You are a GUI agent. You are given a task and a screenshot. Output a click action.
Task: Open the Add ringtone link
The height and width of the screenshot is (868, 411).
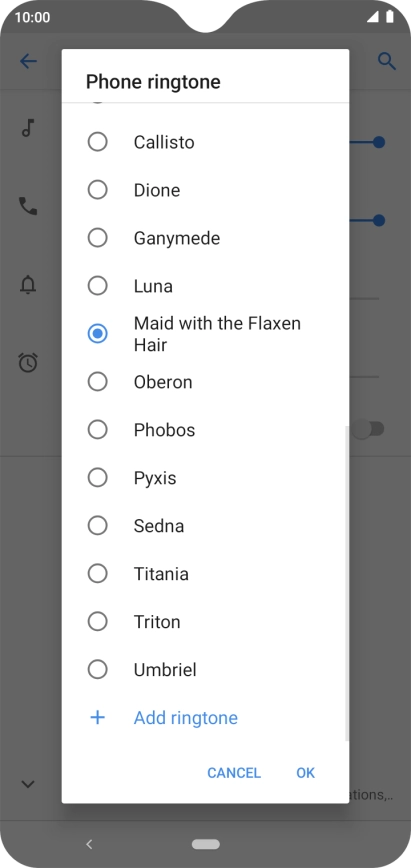pyautogui.click(x=186, y=718)
